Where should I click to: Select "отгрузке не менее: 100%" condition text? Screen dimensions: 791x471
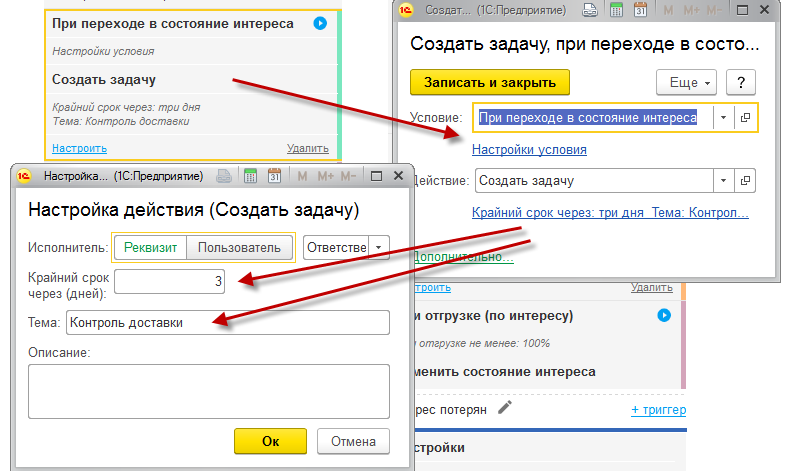click(484, 343)
